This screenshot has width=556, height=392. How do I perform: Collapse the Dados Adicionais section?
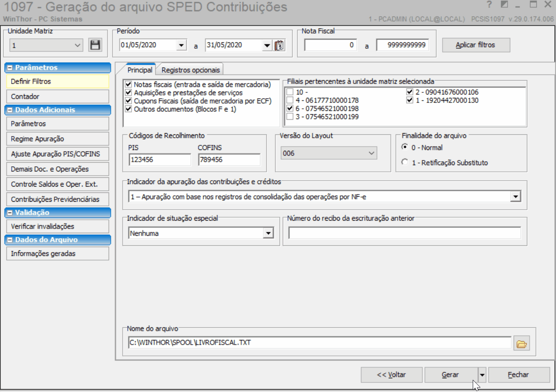coord(10,110)
